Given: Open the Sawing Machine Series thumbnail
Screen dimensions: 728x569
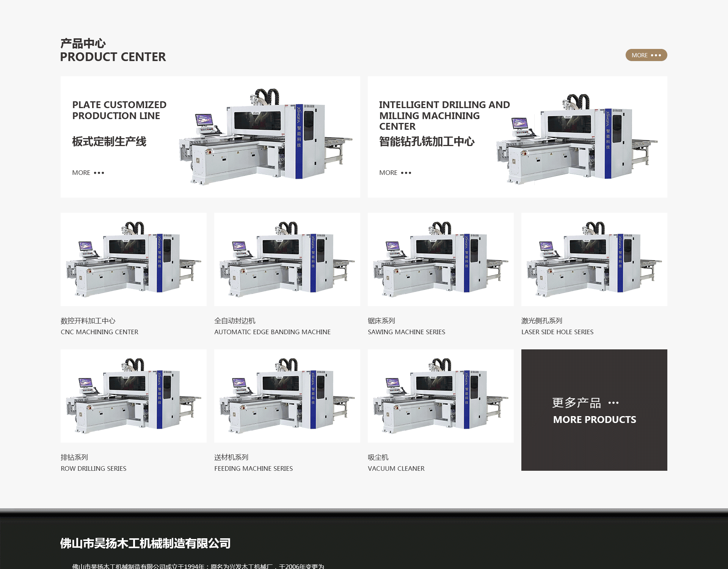Looking at the screenshot, I should tap(441, 259).
